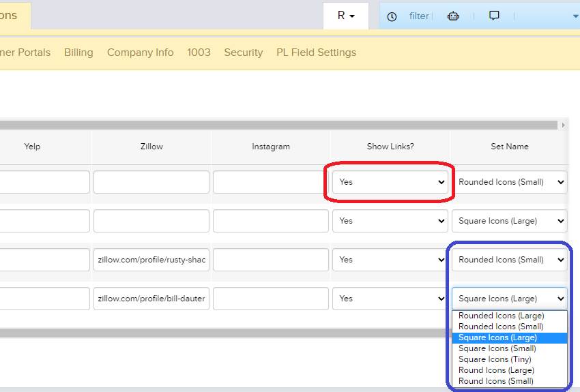Select Round Icons (Large) option
Image resolution: width=580 pixels, height=392 pixels.
(510, 370)
